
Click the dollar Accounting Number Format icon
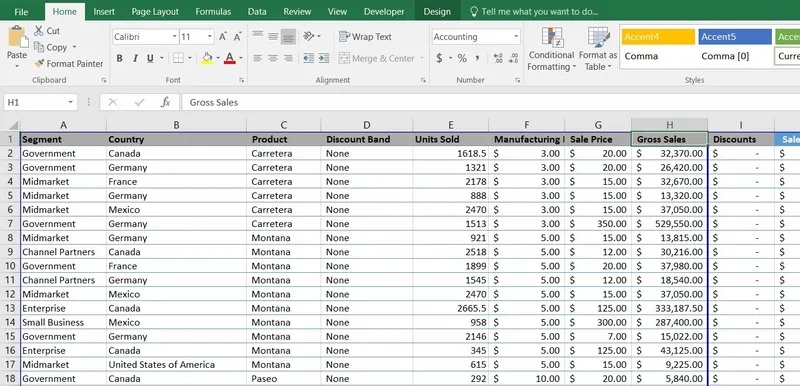(439, 58)
